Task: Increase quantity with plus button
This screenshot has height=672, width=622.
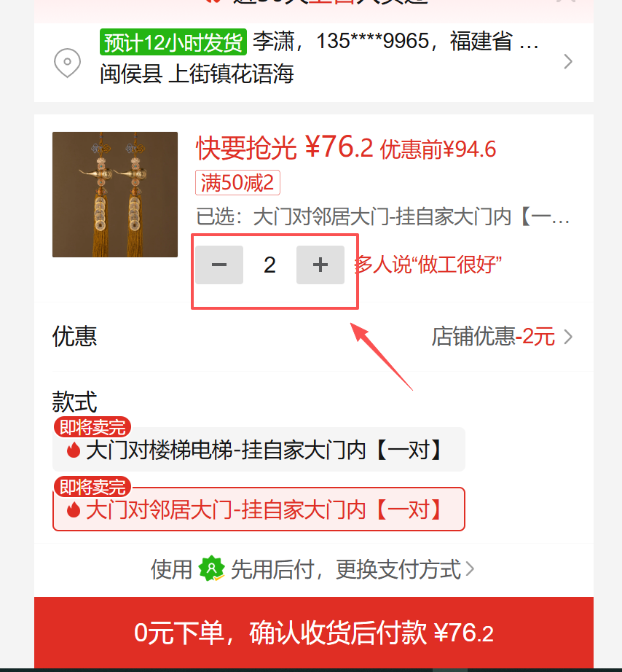Action: click(x=320, y=265)
